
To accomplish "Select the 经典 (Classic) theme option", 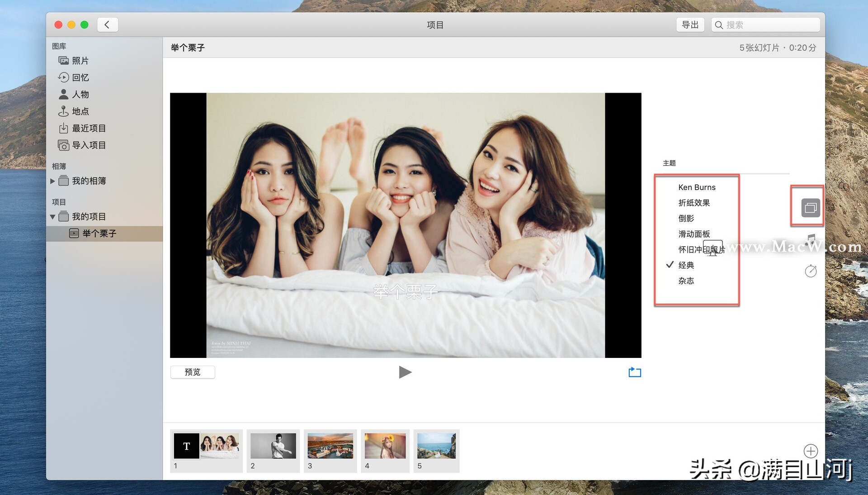I will pos(686,265).
